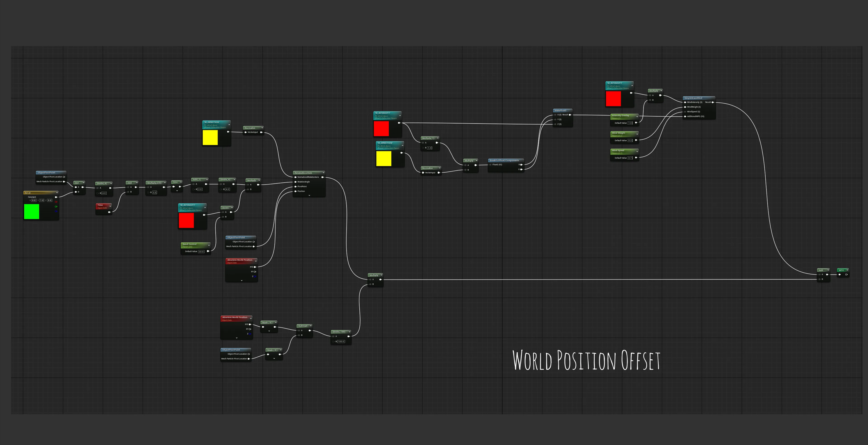The height and width of the screenshot is (445, 868).
Task: Click the Result output pin on SimpleGrassWind
Action: click(713, 102)
